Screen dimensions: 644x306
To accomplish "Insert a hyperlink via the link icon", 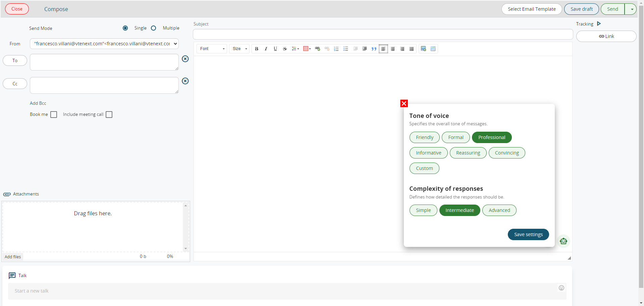I will click(x=318, y=49).
